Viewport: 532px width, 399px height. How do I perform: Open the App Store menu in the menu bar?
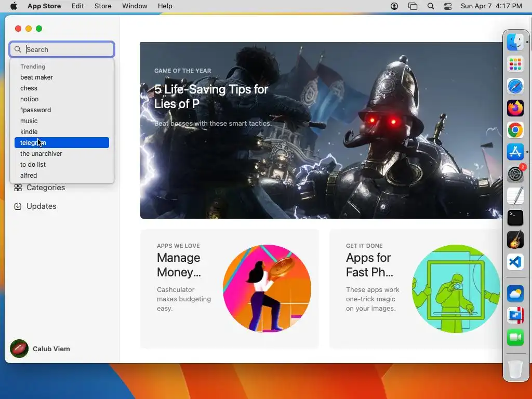(44, 6)
